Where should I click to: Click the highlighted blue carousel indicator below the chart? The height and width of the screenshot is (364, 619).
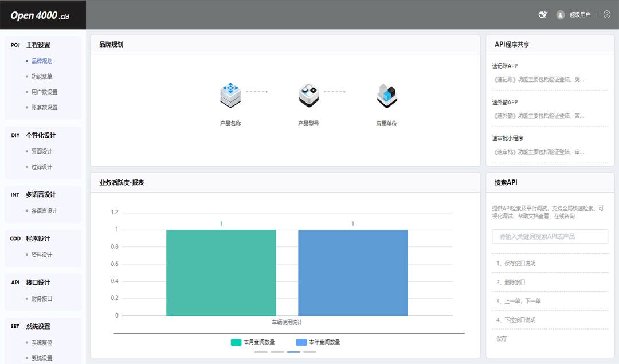pyautogui.click(x=293, y=352)
